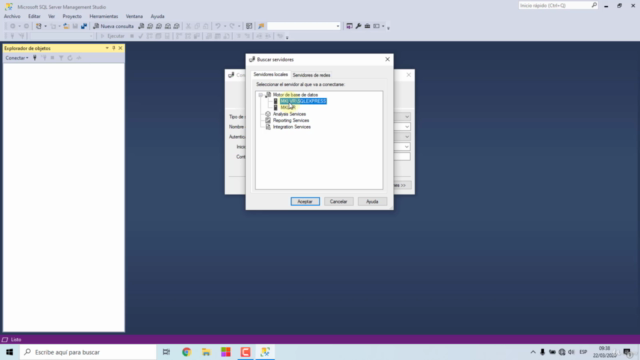
Task: Click the Cancelar button in Buscar servidores
Action: point(338,202)
